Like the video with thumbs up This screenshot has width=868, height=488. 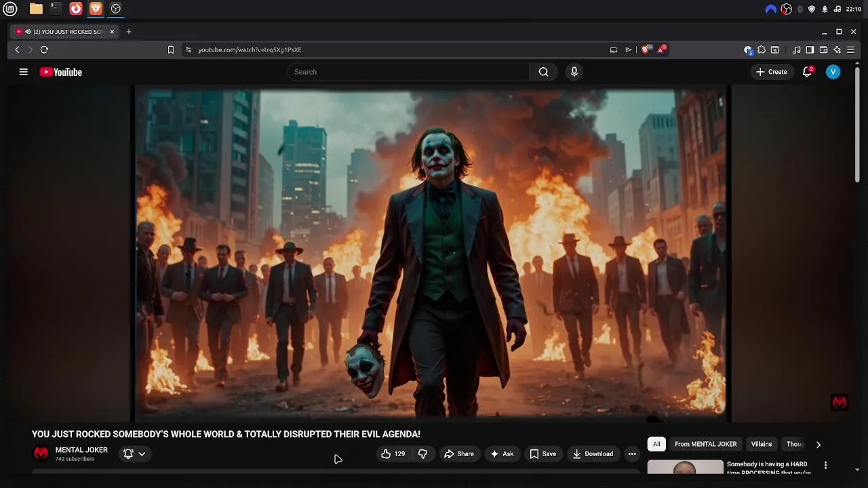pos(393,454)
